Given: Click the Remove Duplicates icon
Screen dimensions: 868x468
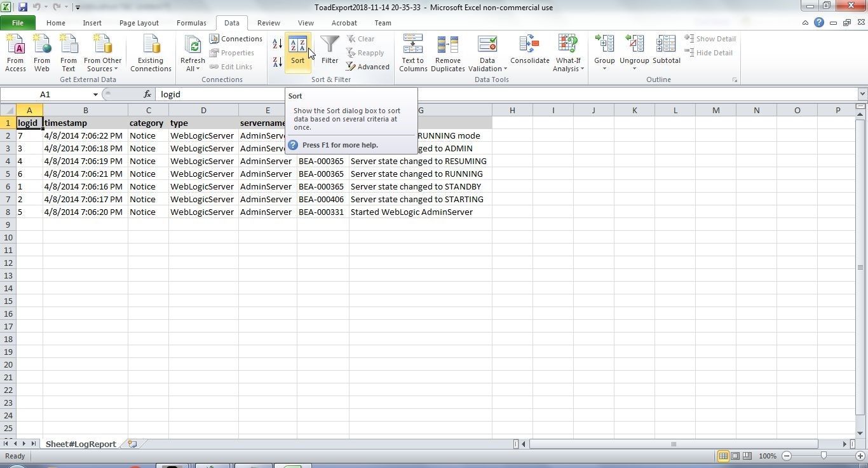Looking at the screenshot, I should [x=448, y=53].
